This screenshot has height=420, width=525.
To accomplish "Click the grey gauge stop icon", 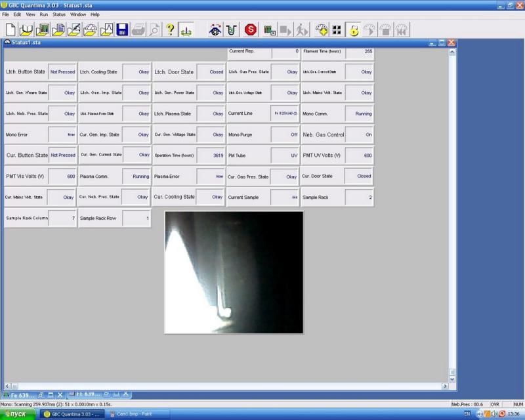I will [385, 30].
